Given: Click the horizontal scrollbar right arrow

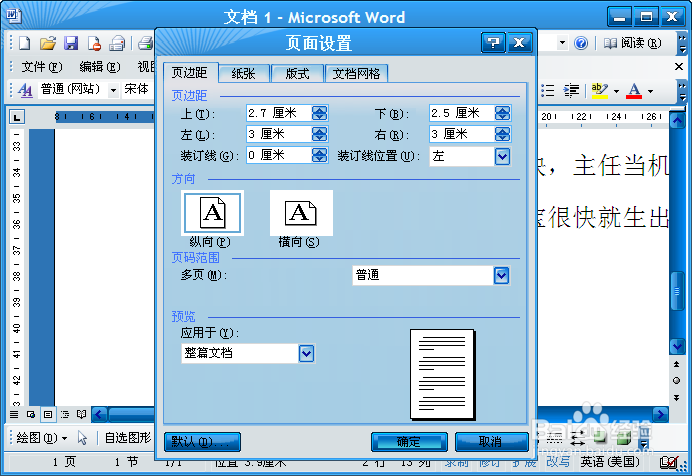Looking at the screenshot, I should pyautogui.click(x=660, y=414).
